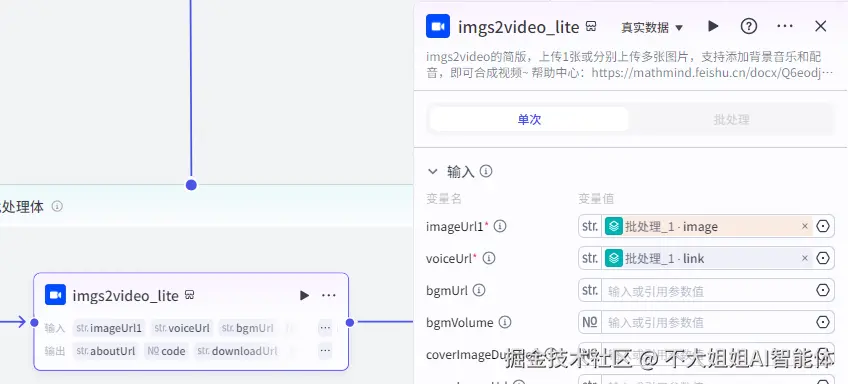Image resolution: width=848 pixels, height=384 pixels.
Task: Open variable picker for voiceUrl
Action: [x=823, y=259]
